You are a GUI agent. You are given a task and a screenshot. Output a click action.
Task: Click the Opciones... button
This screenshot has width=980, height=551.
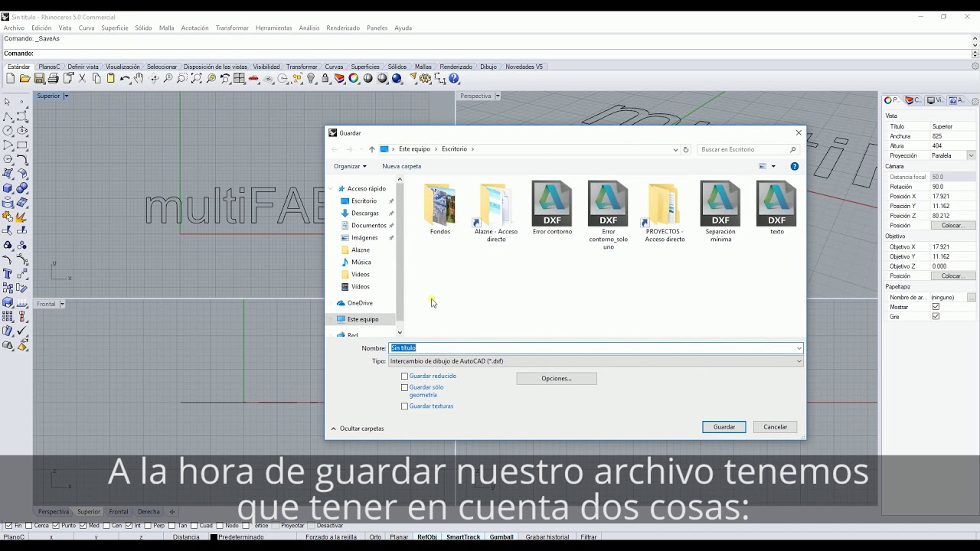click(x=557, y=378)
